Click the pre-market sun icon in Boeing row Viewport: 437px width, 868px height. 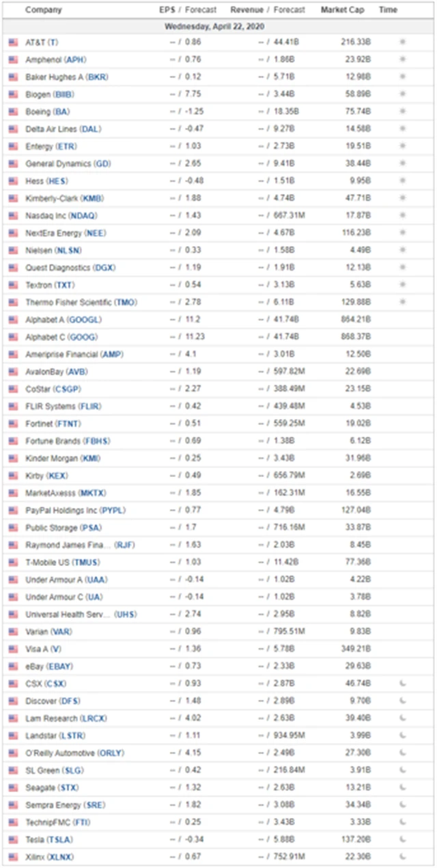point(403,111)
